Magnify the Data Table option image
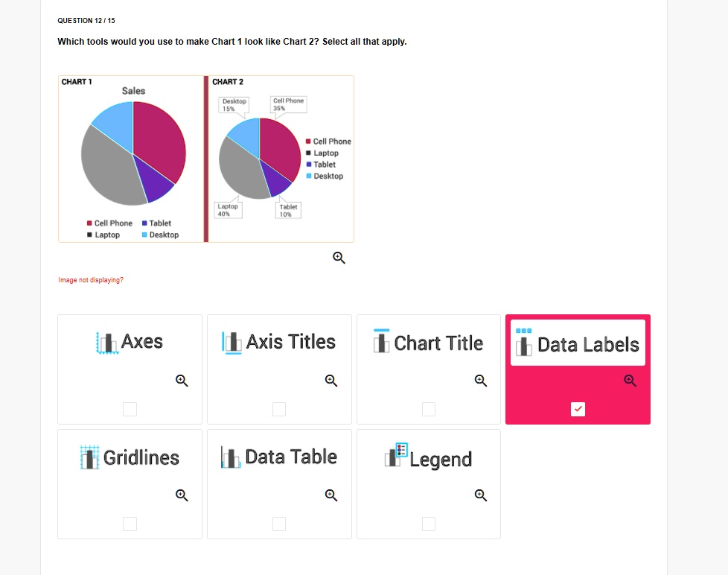 pyautogui.click(x=331, y=495)
